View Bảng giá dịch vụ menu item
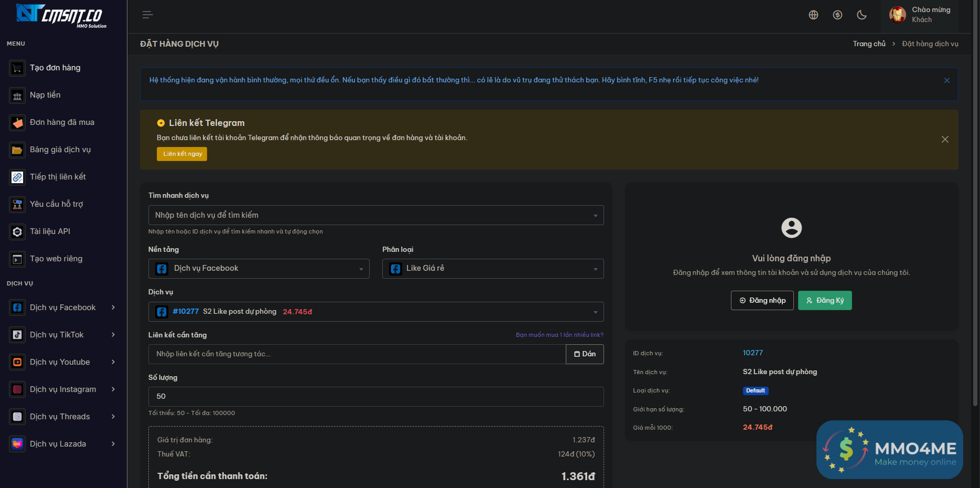The width and height of the screenshot is (980, 488). (60, 150)
